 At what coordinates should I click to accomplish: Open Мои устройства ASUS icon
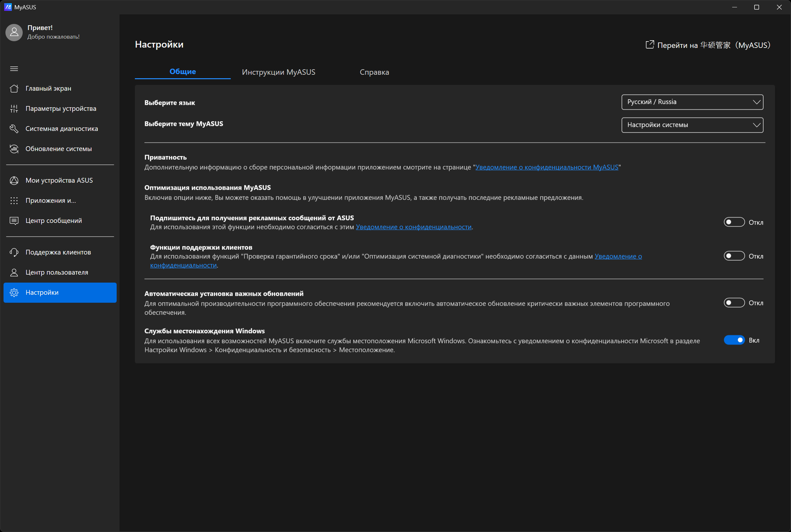click(14, 180)
